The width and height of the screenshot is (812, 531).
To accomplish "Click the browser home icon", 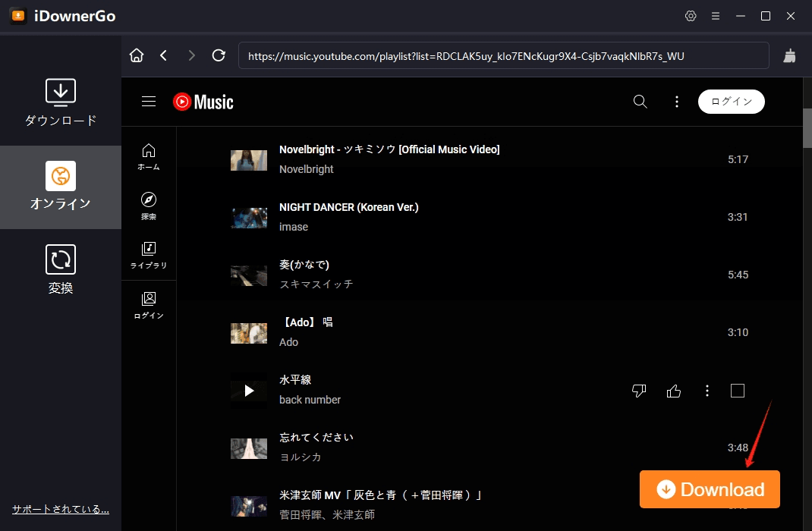I will (x=137, y=55).
